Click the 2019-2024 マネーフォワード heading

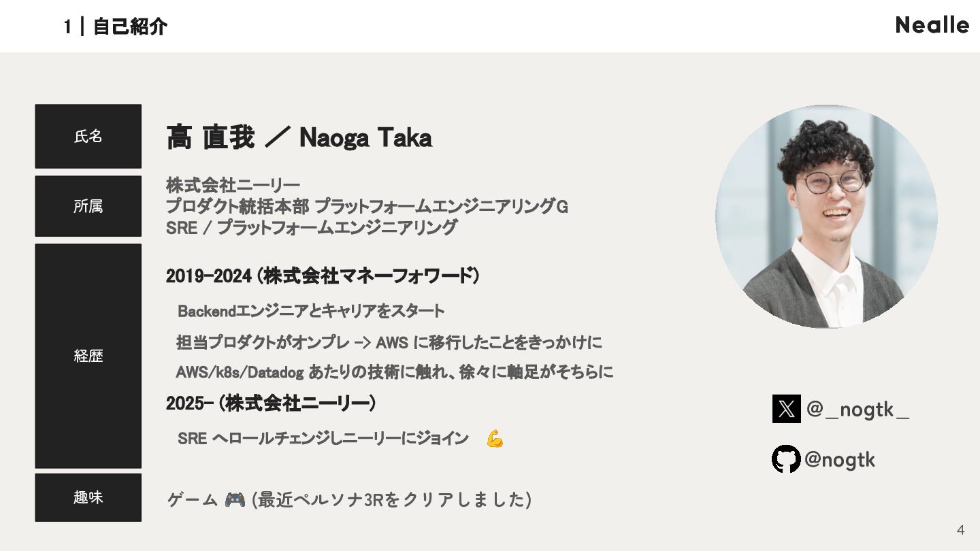pyautogui.click(x=323, y=276)
